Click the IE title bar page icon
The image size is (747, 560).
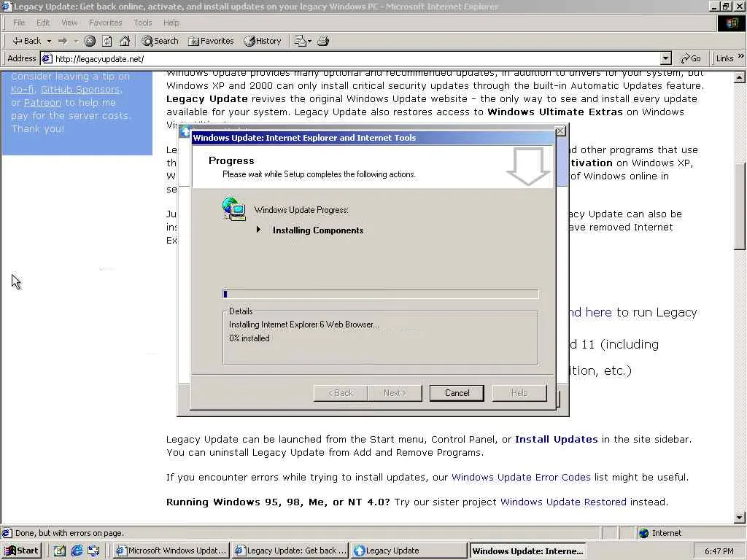coord(7,6)
